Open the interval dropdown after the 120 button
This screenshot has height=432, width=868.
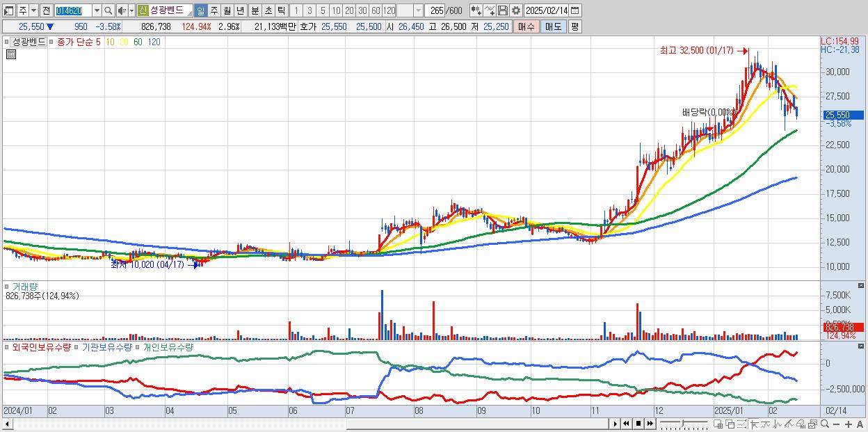(x=418, y=10)
